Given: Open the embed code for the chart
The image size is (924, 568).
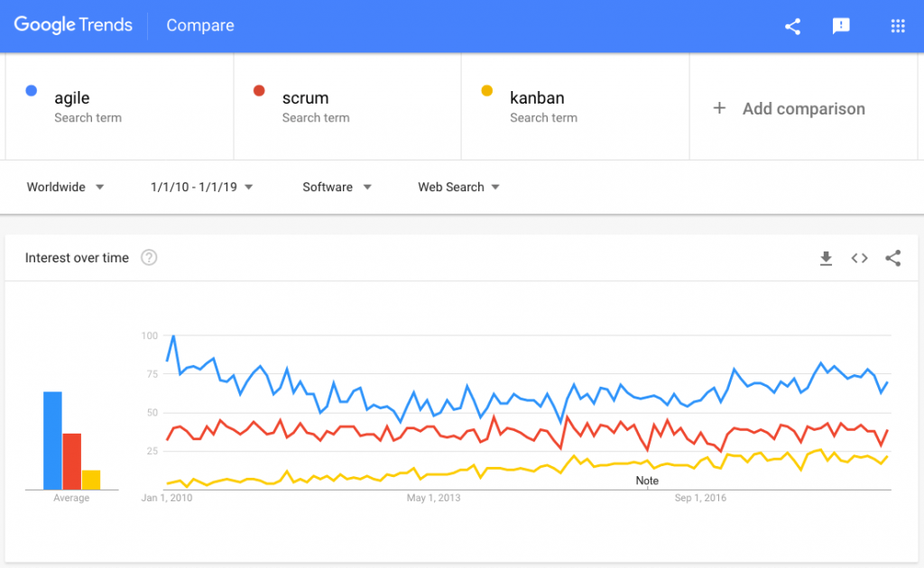Looking at the screenshot, I should pyautogui.click(x=859, y=258).
